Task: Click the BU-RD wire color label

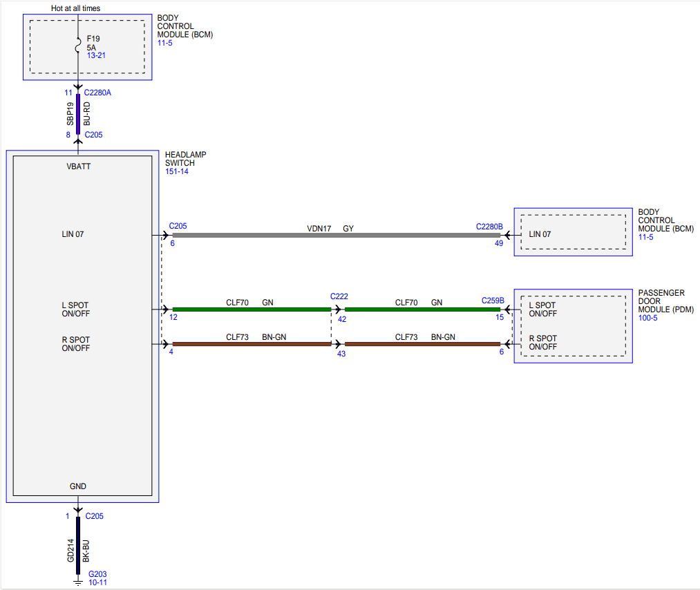Action: pyautogui.click(x=86, y=114)
